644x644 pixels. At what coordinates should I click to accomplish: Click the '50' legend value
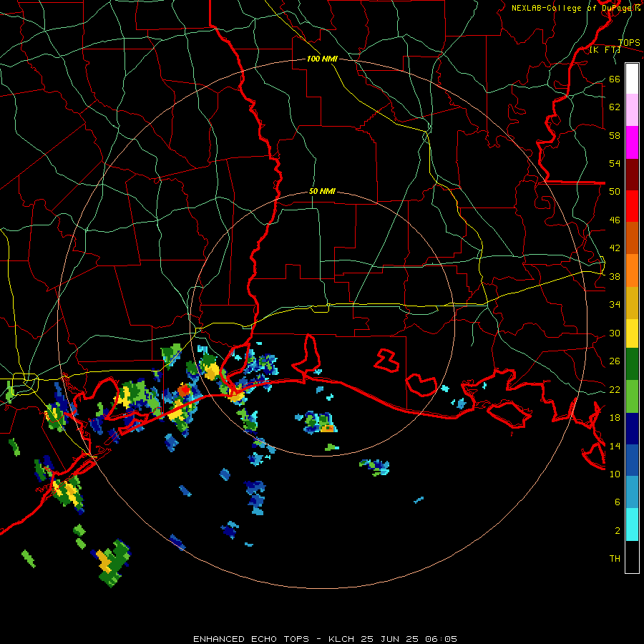pos(615,192)
